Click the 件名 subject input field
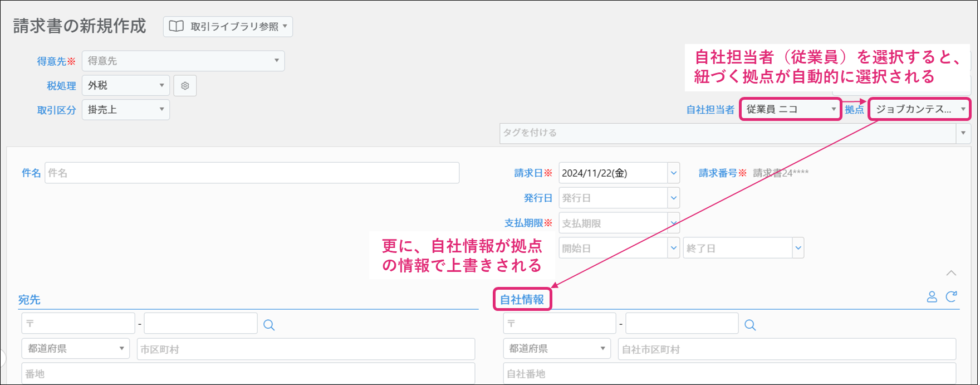 [x=252, y=173]
